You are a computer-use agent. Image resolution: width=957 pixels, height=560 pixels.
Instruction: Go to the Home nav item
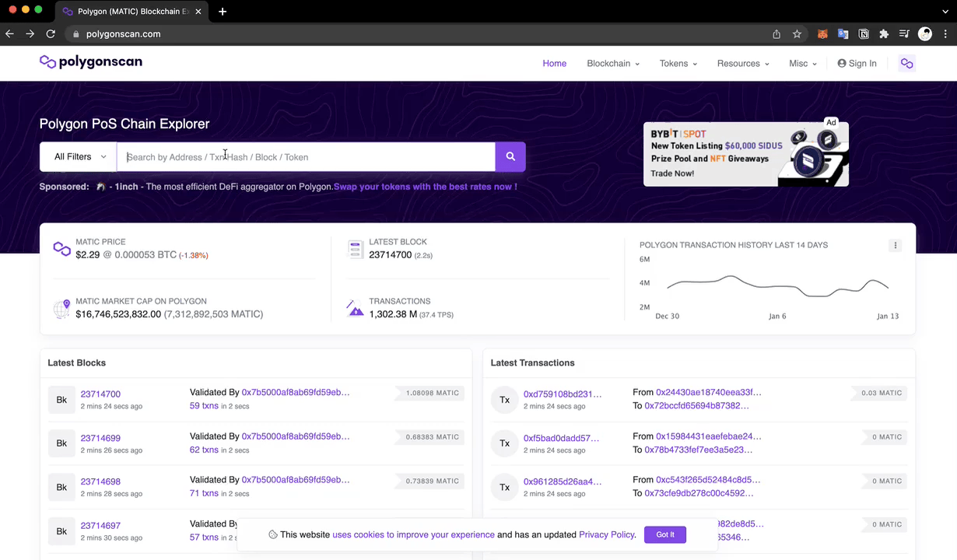(x=555, y=64)
